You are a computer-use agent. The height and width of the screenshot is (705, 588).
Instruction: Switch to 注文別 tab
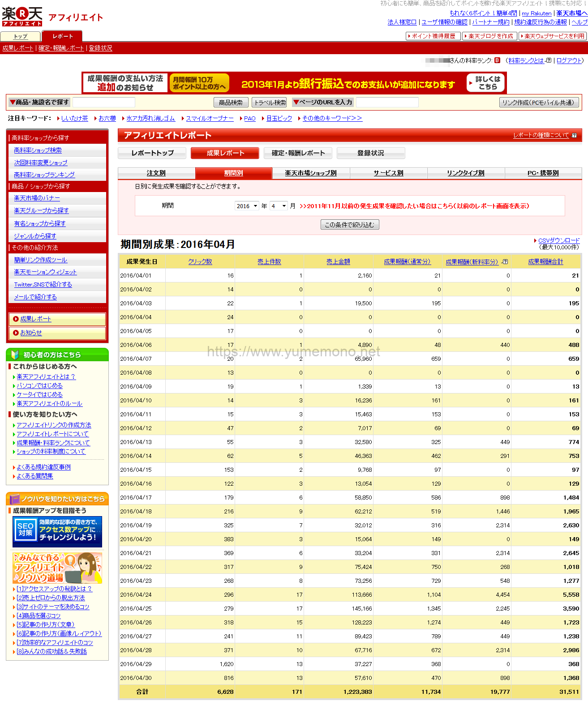(x=156, y=173)
